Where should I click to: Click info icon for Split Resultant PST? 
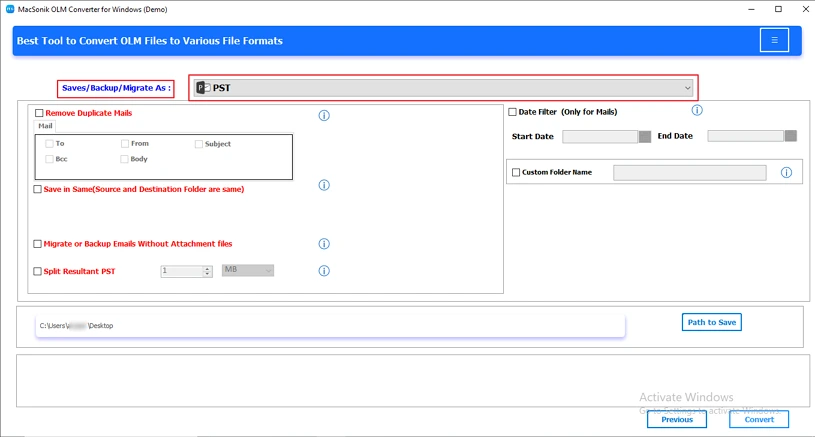tap(324, 271)
